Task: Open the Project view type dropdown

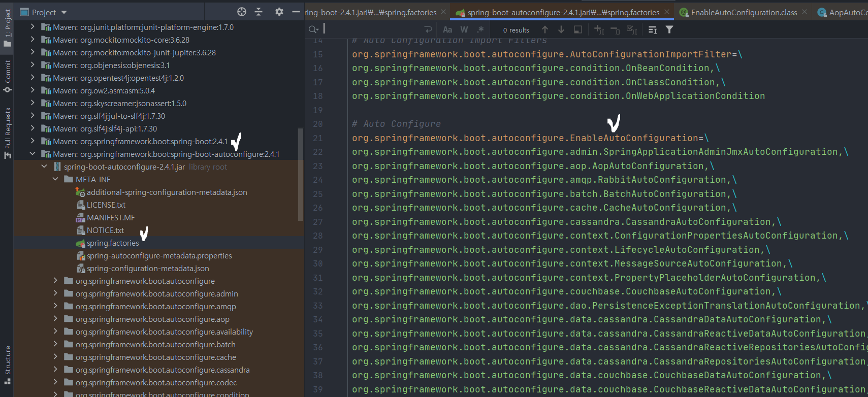Action: point(64,12)
